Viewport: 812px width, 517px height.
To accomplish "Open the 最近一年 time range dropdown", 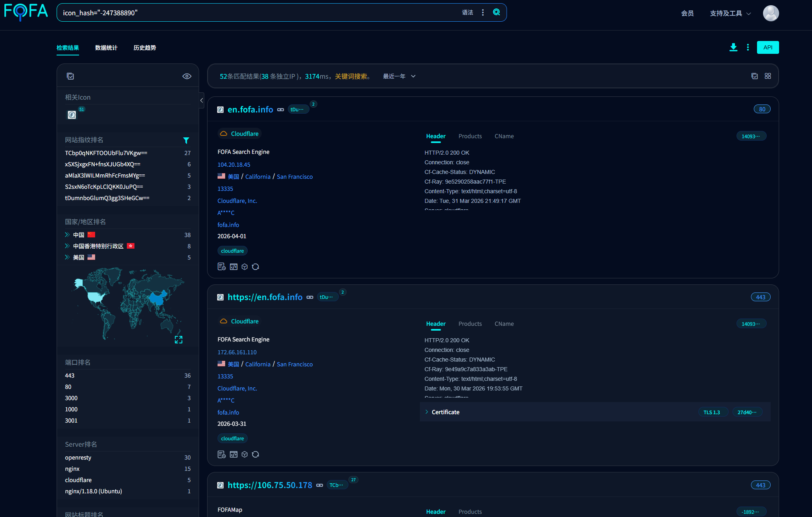I will [x=399, y=76].
